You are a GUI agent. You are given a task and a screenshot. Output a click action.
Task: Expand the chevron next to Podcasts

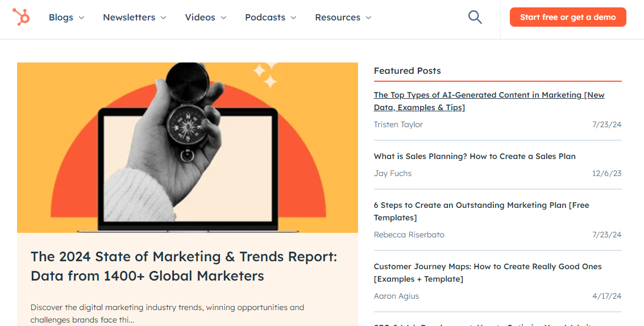point(293,18)
